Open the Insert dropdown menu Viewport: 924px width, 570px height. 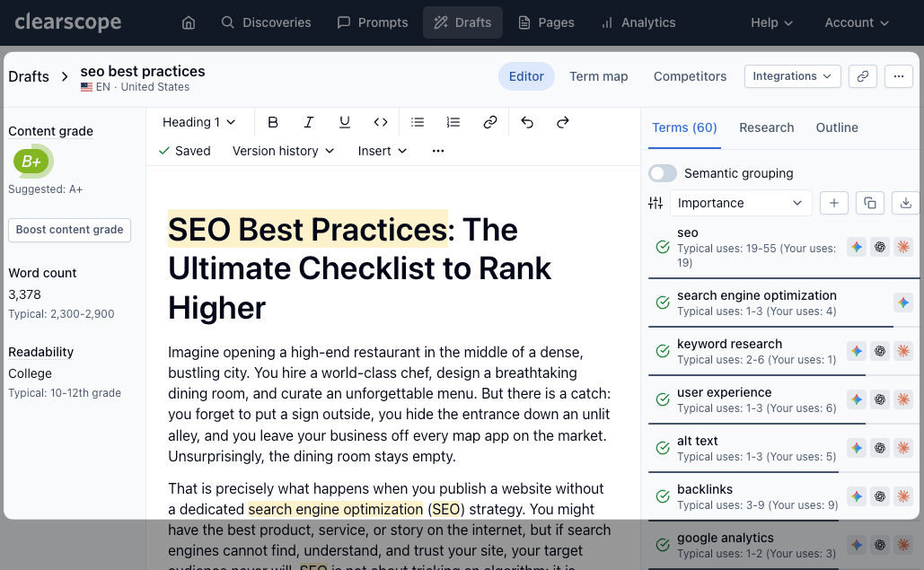click(x=383, y=151)
